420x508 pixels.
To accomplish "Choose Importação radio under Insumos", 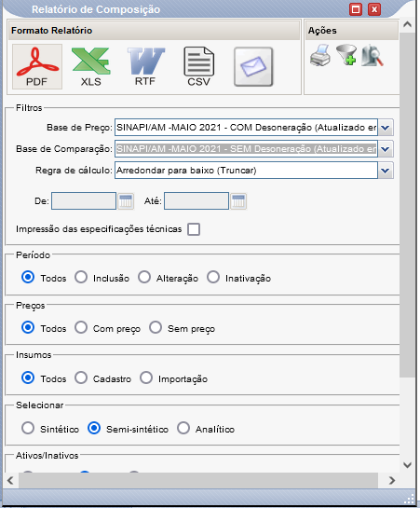I will pyautogui.click(x=146, y=378).
